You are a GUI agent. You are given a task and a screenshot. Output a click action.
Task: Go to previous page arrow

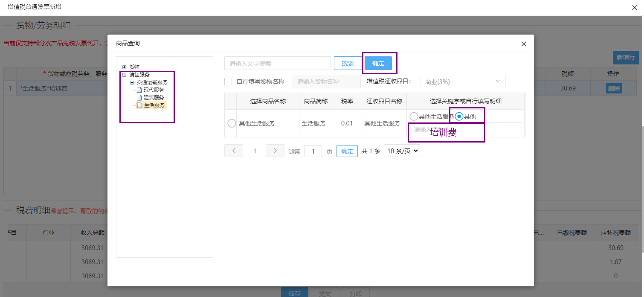234,151
